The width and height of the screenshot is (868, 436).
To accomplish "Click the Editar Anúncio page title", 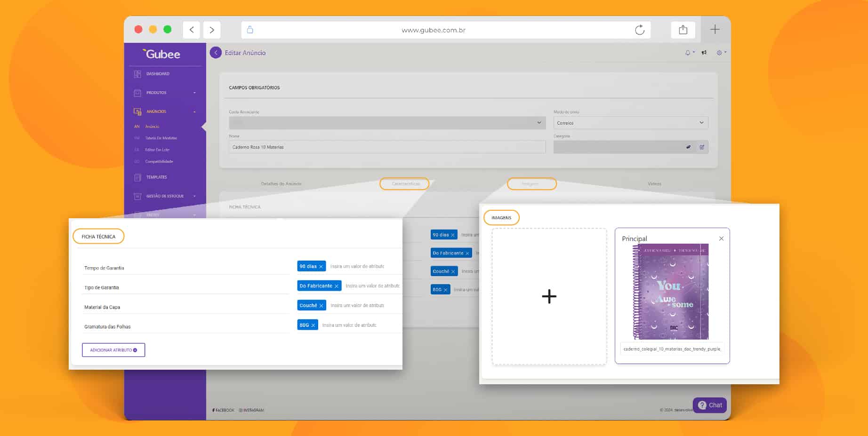I will point(245,53).
